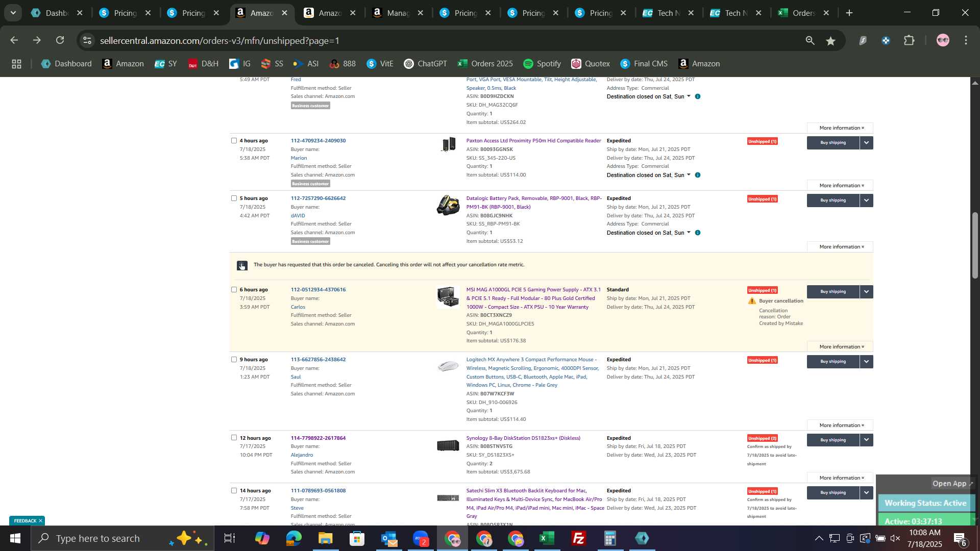Open D&H bookmark in bookmarks bar

click(x=204, y=64)
